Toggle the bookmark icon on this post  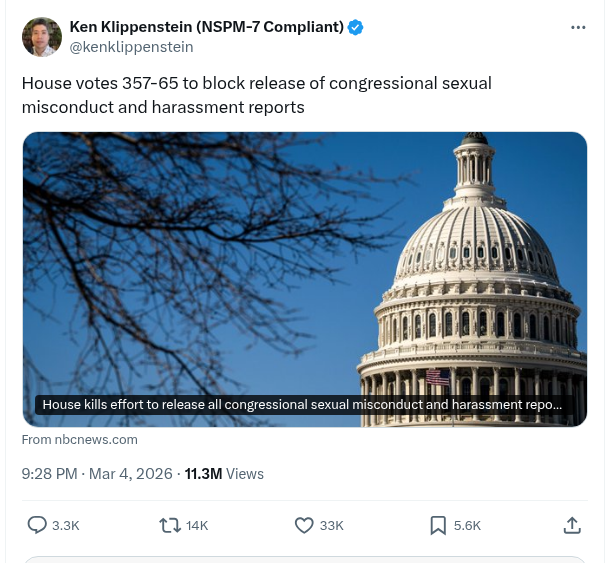(x=437, y=525)
